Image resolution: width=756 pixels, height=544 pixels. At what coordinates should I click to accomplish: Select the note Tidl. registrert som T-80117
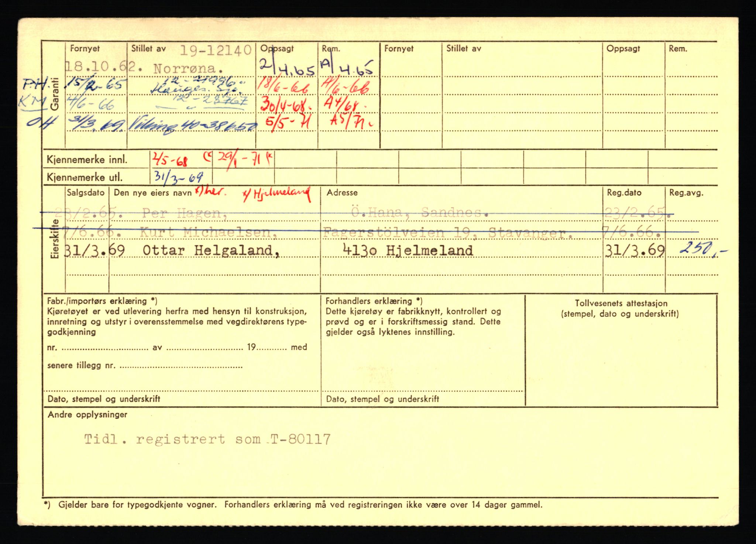tap(207, 439)
